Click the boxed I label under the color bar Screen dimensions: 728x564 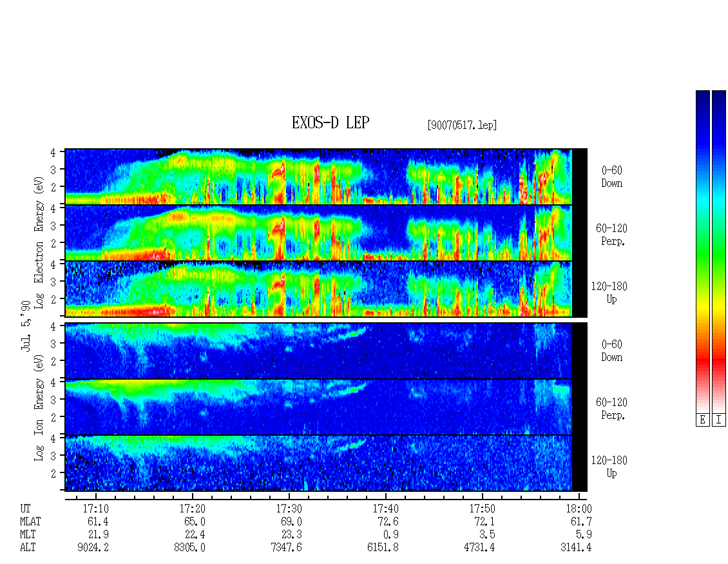(719, 420)
